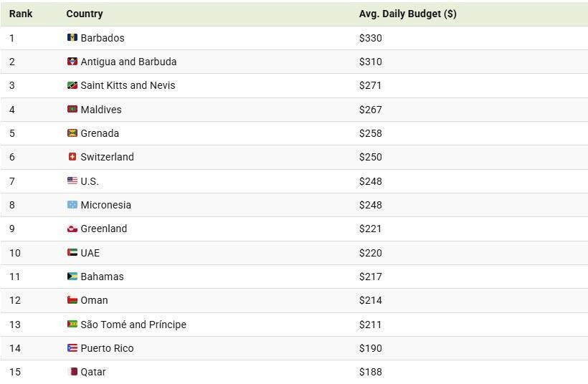The width and height of the screenshot is (588, 384).
Task: Select the Grenada country name
Action: pyautogui.click(x=100, y=133)
